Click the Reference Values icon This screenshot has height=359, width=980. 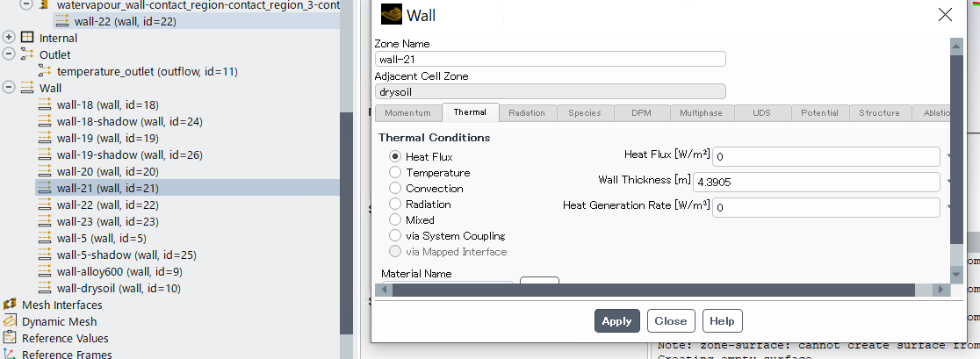click(x=11, y=338)
